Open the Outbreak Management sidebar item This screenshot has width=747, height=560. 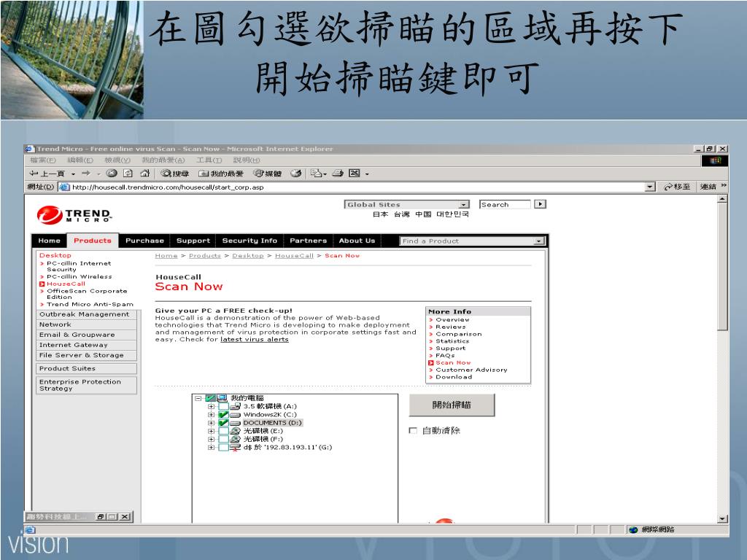[85, 314]
